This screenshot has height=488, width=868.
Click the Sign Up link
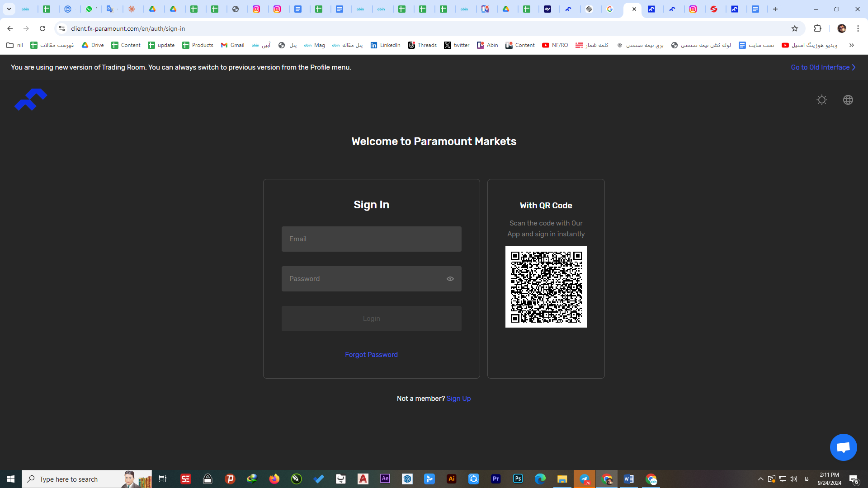point(459,399)
